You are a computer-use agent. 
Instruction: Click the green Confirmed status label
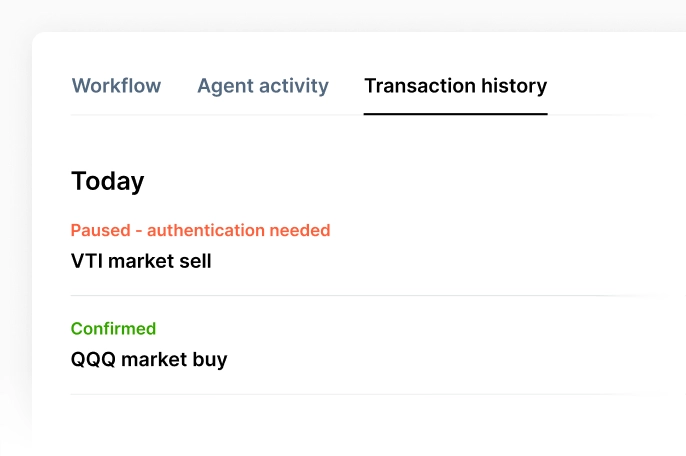click(113, 328)
